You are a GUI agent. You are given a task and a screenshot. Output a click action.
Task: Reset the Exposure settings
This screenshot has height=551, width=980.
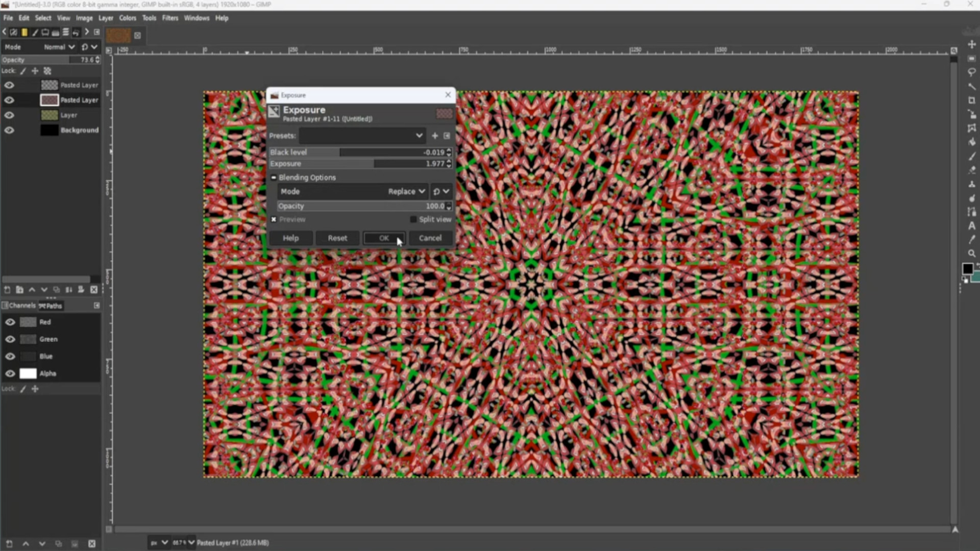pyautogui.click(x=337, y=238)
